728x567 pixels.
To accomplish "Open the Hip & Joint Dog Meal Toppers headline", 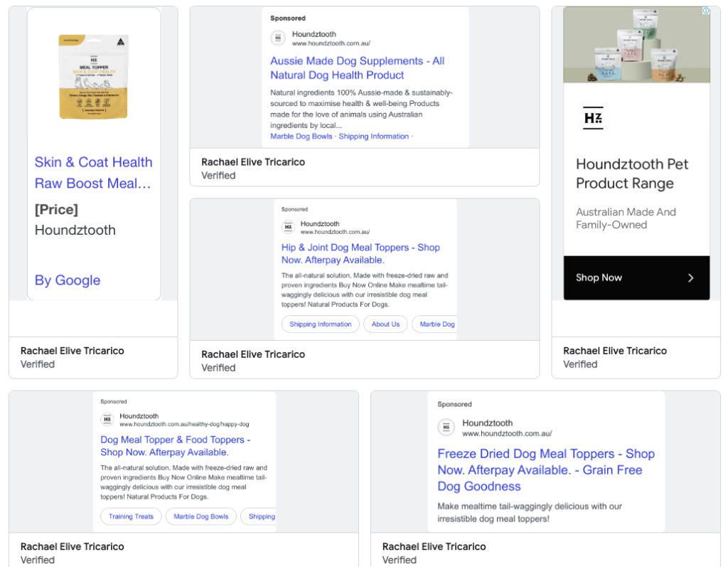I will point(360,254).
